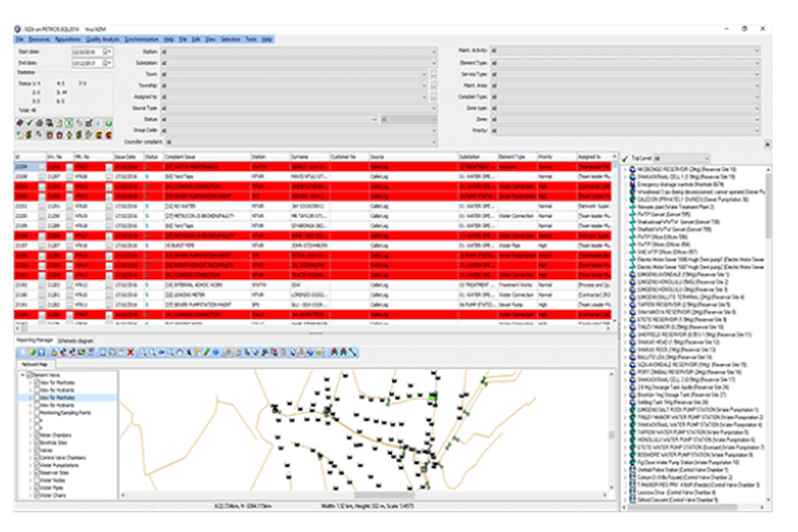Click the diagonal line tool ending the map toolbar
The height and width of the screenshot is (532, 798).
(353, 352)
